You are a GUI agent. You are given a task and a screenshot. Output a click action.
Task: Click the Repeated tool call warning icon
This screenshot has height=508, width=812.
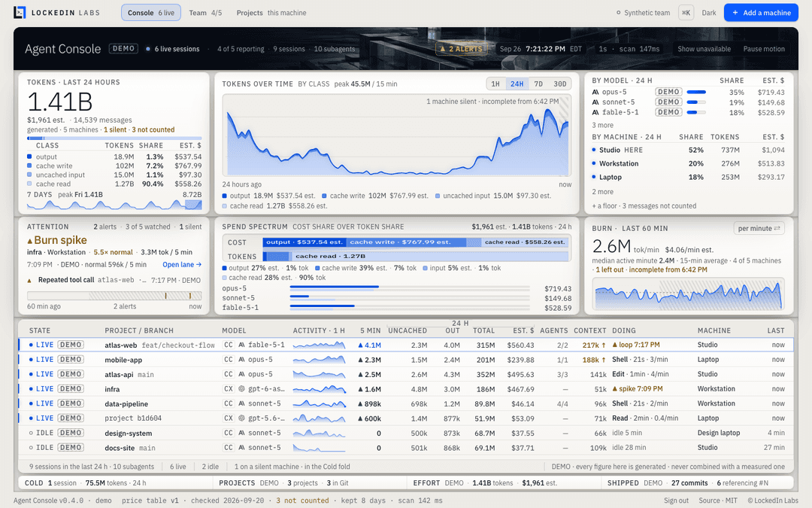pos(29,281)
